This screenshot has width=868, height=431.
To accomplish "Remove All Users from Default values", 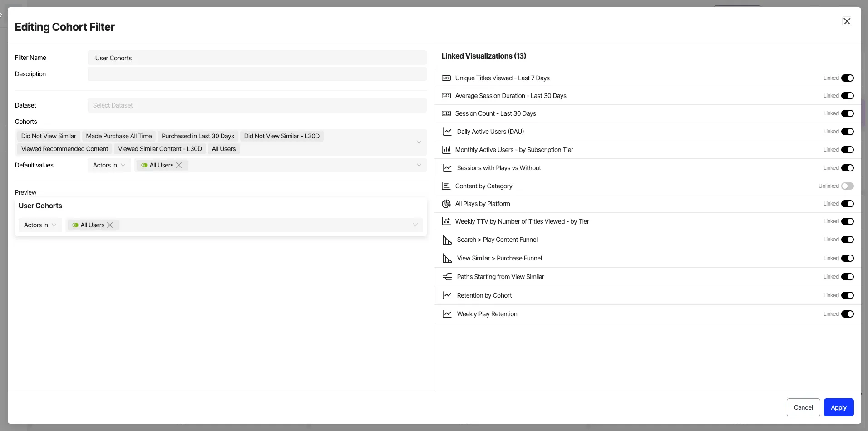I will point(179,165).
